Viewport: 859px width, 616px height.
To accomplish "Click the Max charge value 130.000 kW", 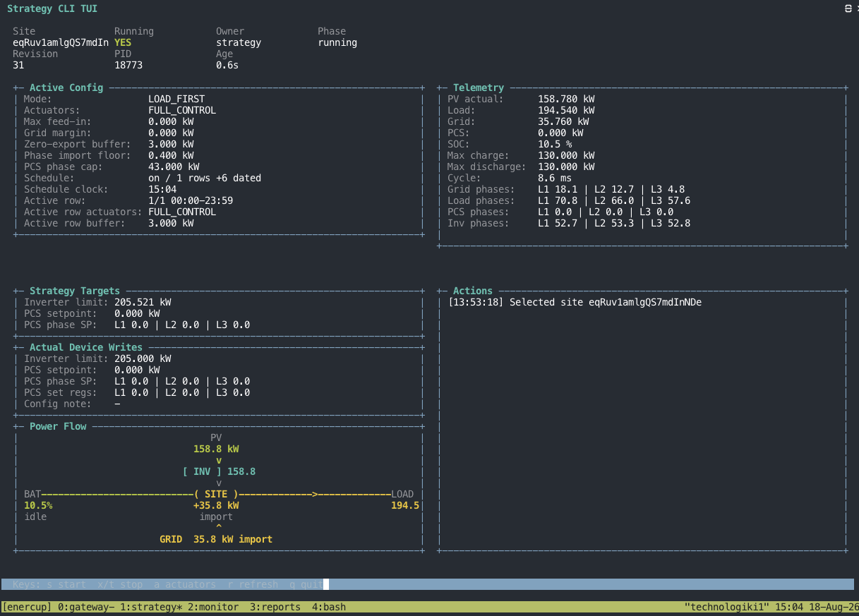I will click(566, 155).
